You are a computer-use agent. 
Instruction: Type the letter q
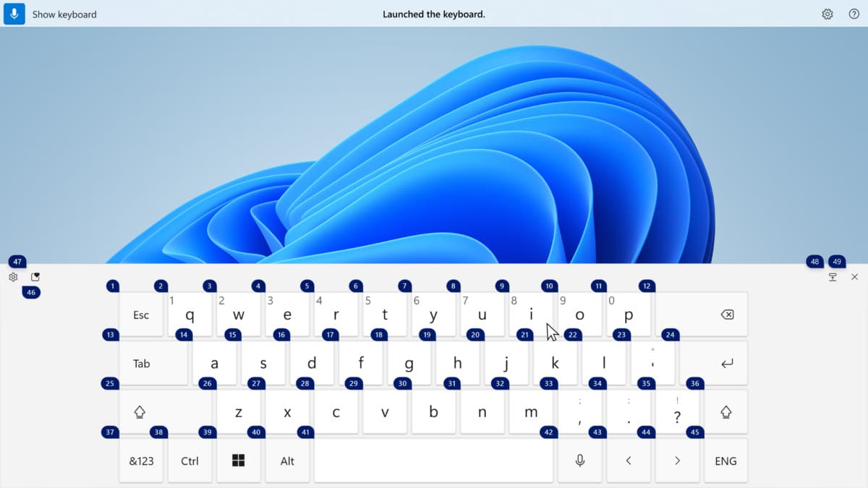[190, 315]
